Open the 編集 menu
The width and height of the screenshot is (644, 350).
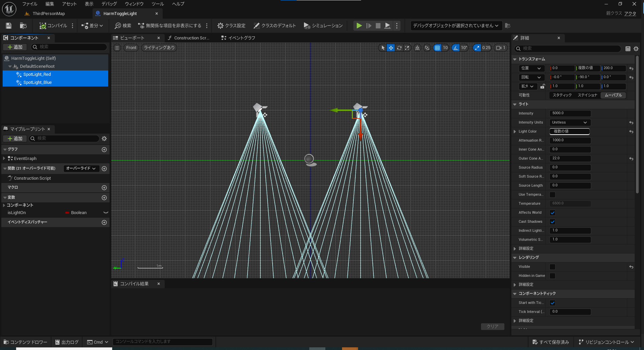click(50, 4)
